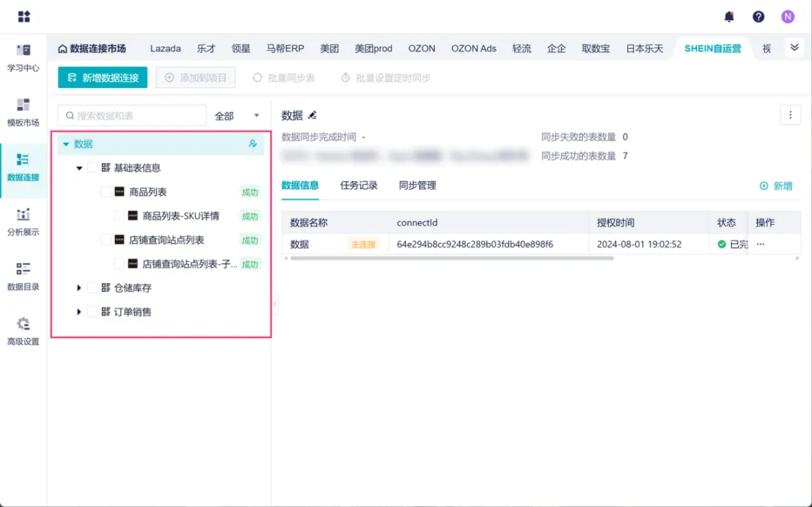The image size is (812, 507).
Task: Expand the hidden connector tabs list
Action: coord(794,47)
